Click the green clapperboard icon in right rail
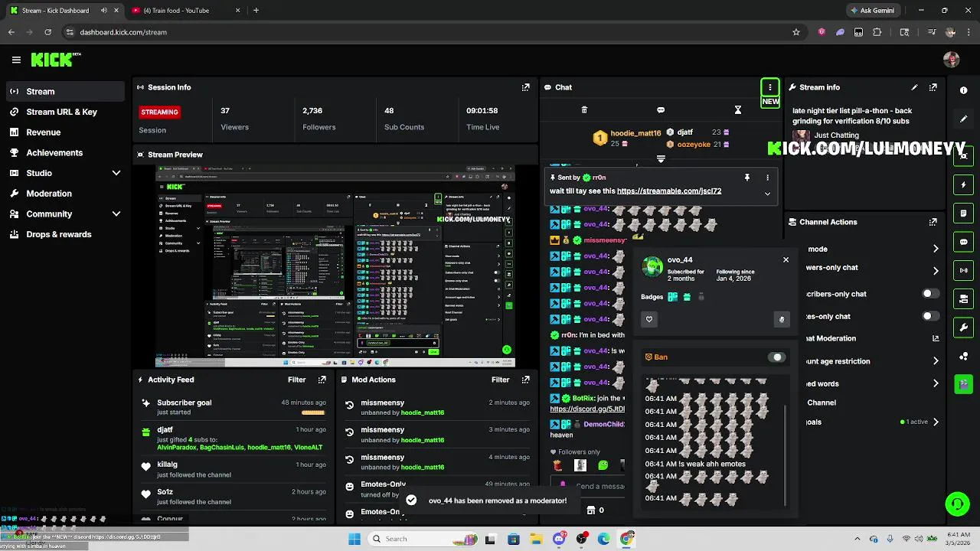980x551 pixels. click(x=963, y=384)
